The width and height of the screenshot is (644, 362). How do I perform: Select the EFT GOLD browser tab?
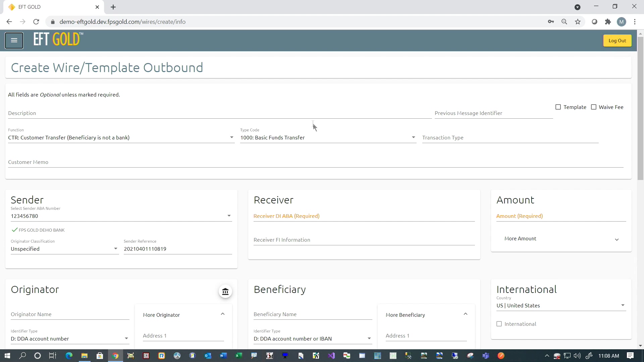pos(50,7)
